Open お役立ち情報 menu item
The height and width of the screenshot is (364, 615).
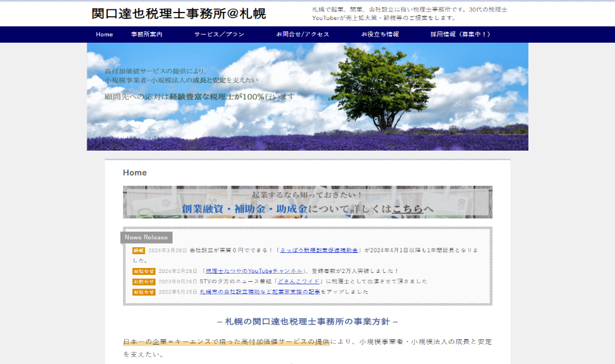click(380, 35)
